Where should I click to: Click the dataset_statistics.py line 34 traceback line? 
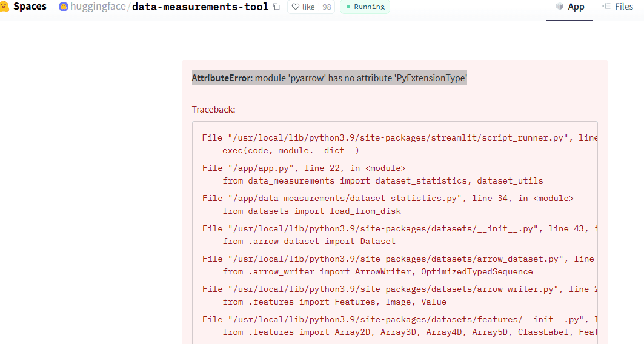pyautogui.click(x=388, y=199)
